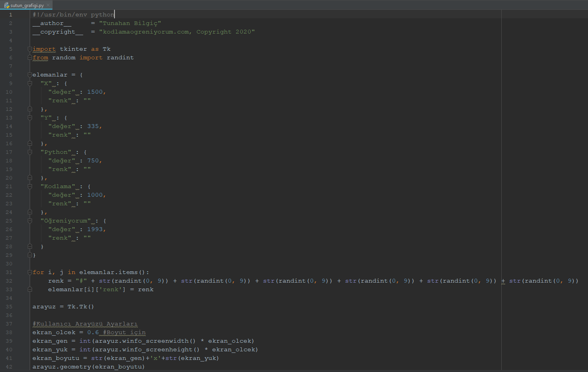Click the fold end marker at line 29
The height and width of the screenshot is (372, 588).
pos(30,255)
